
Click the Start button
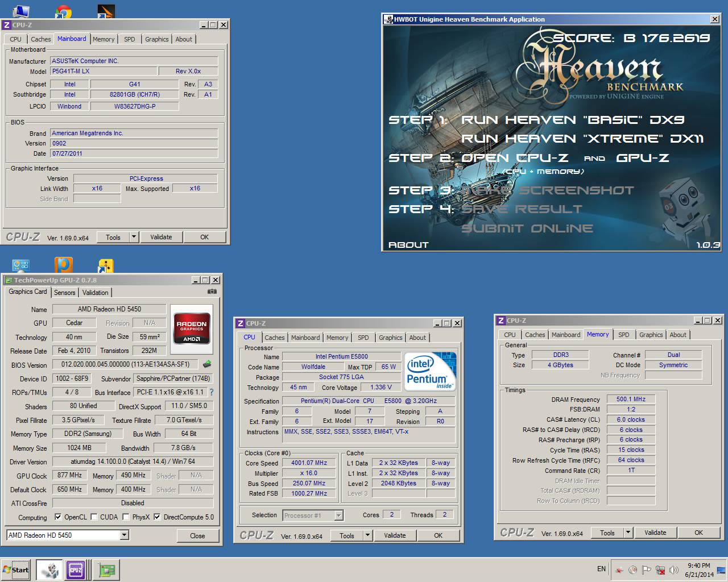15,569
